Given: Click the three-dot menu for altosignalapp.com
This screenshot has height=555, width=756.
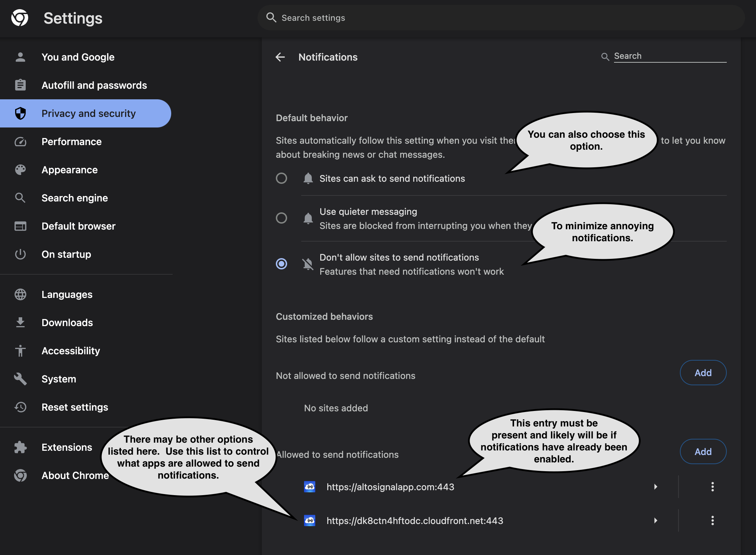Looking at the screenshot, I should [712, 487].
